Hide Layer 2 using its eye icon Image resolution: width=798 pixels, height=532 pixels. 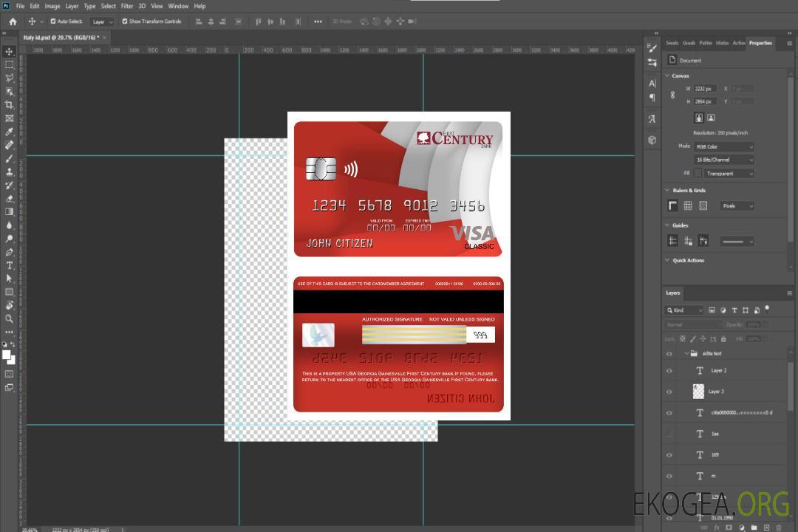pos(669,371)
